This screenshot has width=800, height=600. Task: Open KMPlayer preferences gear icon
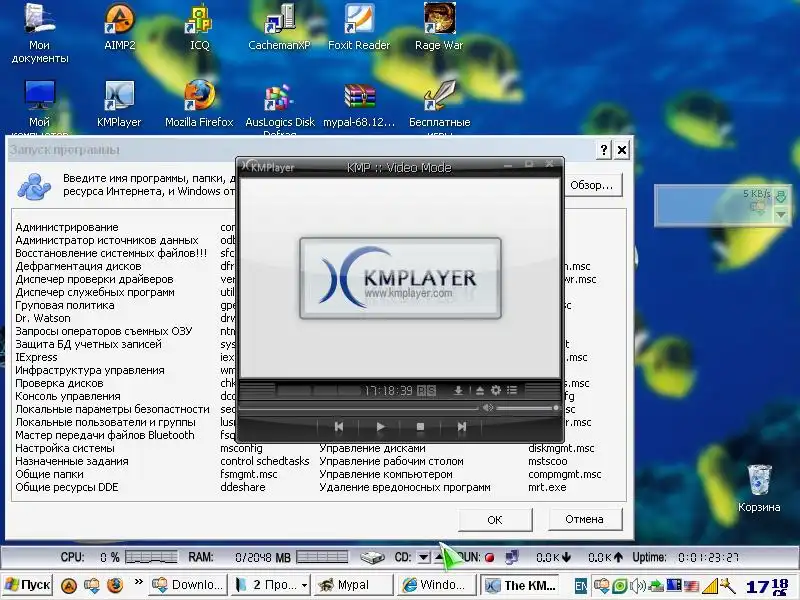point(495,390)
